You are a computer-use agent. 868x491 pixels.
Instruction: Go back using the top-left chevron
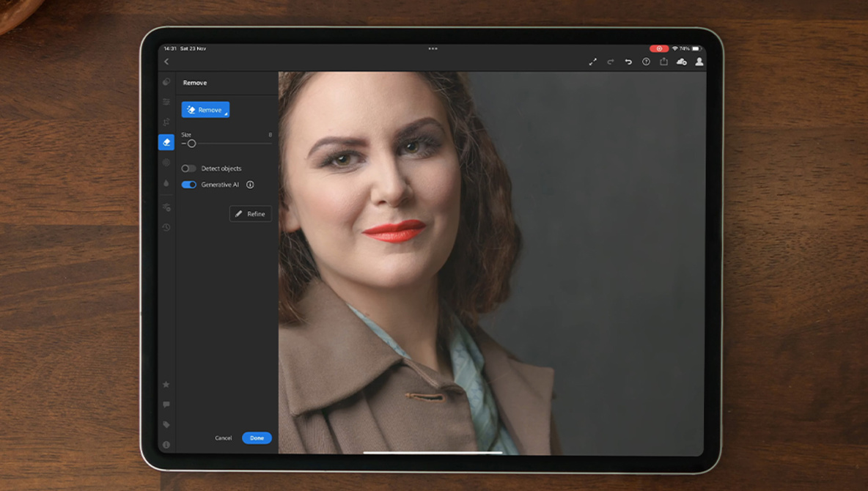[166, 62]
